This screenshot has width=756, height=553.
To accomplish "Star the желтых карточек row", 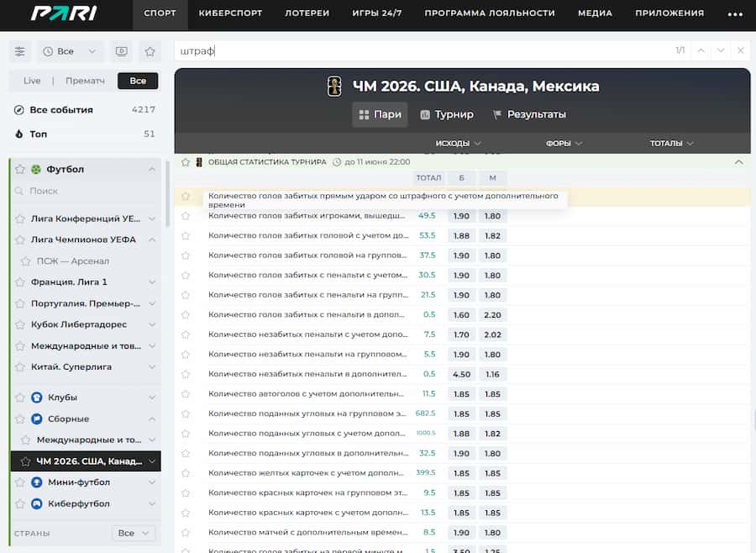I will 186,473.
